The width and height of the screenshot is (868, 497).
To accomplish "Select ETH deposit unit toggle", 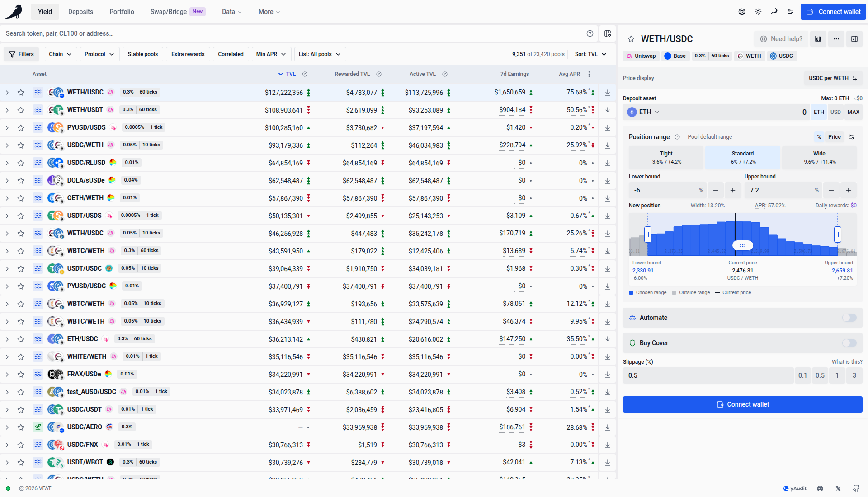I will coord(819,112).
